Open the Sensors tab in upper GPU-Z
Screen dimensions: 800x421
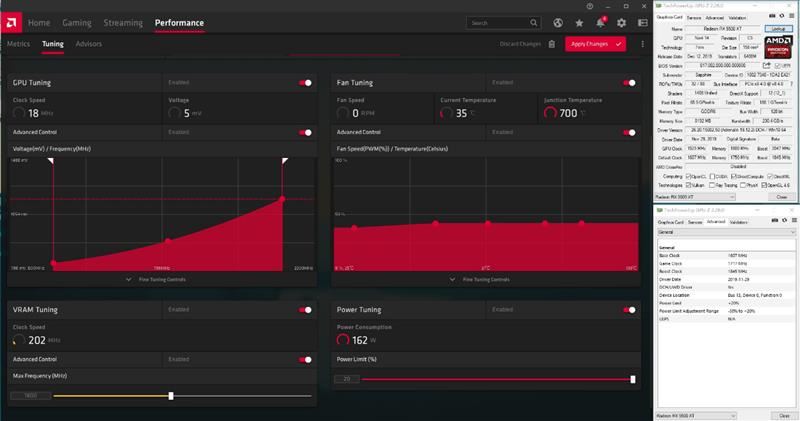tap(694, 17)
